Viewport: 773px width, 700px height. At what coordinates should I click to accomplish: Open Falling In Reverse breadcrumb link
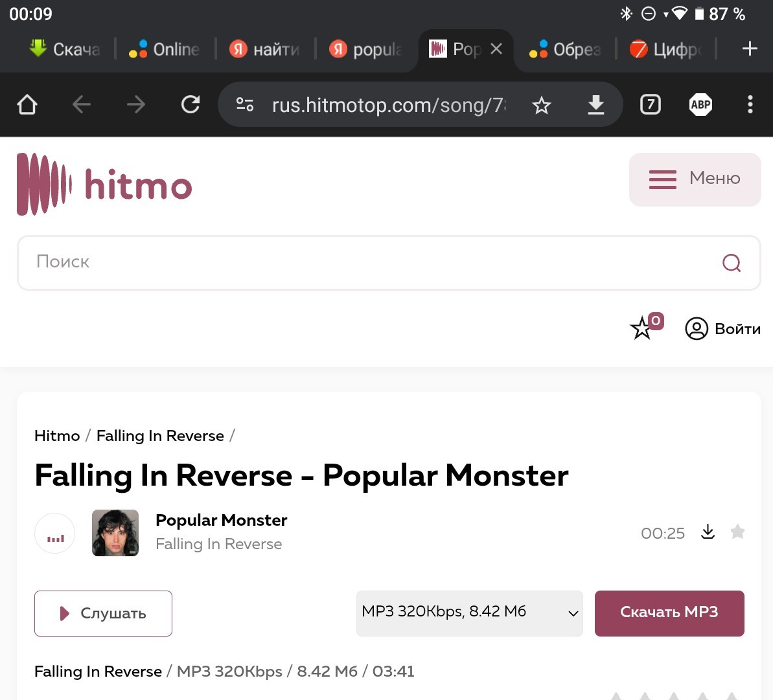(x=160, y=435)
